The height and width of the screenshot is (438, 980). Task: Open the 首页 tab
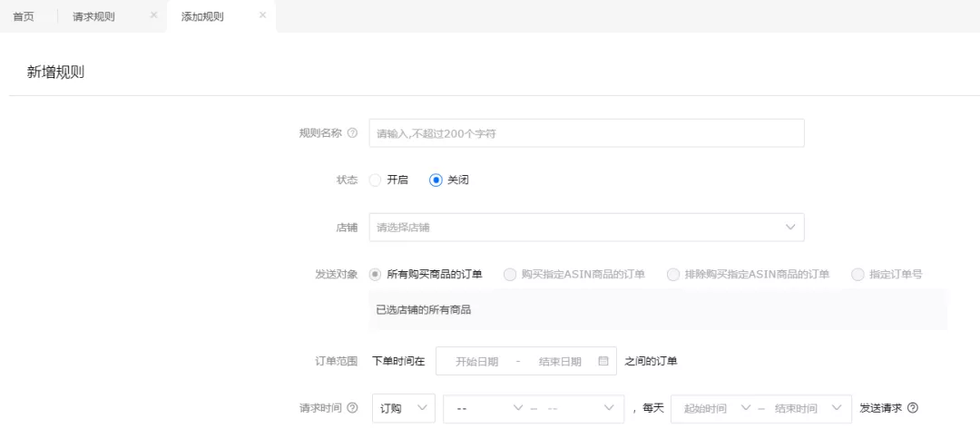pyautogui.click(x=23, y=16)
